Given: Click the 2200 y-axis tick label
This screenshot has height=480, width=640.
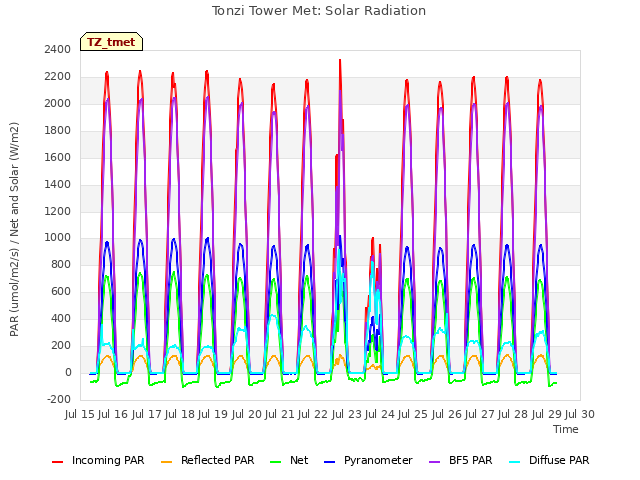Looking at the screenshot, I should click(x=58, y=76).
